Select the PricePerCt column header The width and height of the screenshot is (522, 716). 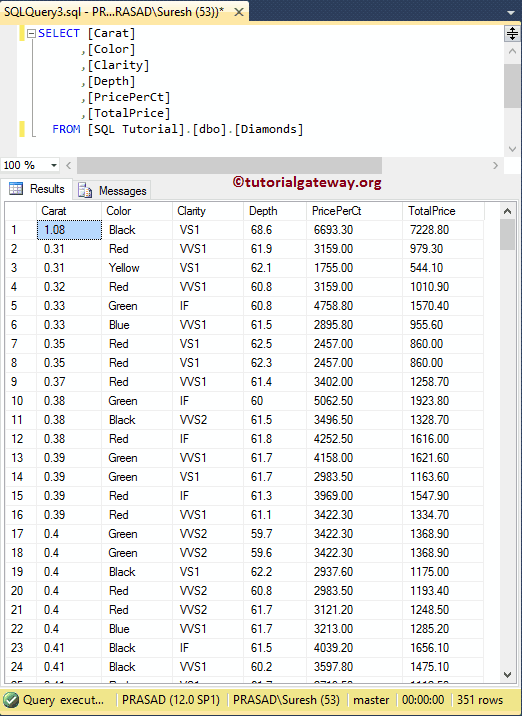point(355,211)
